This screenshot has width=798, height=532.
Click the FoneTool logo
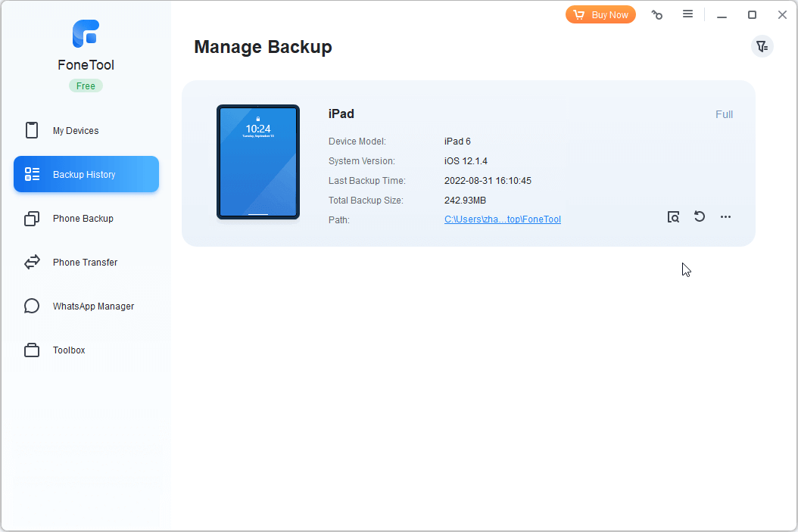(x=86, y=33)
